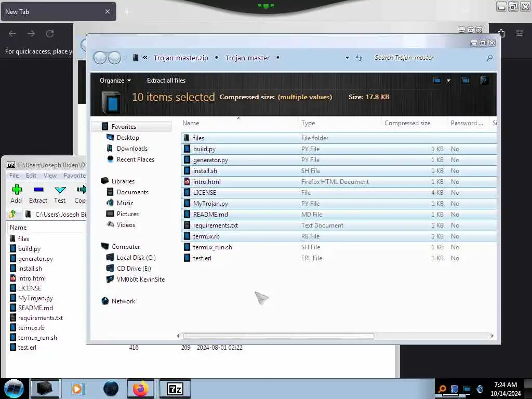This screenshot has width=532, height=399.
Task: Click Firefox reload button
Action: (50, 34)
